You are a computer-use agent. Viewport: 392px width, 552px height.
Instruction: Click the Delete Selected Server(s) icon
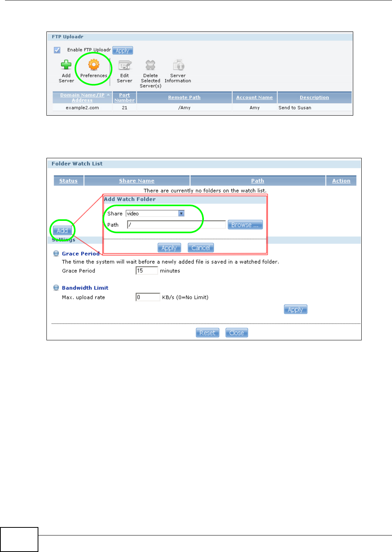[151, 65]
